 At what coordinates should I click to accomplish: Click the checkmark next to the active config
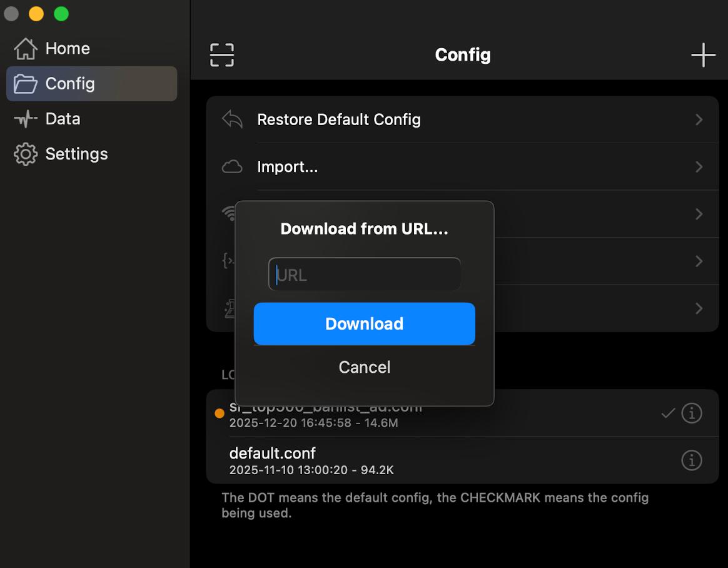coord(668,413)
